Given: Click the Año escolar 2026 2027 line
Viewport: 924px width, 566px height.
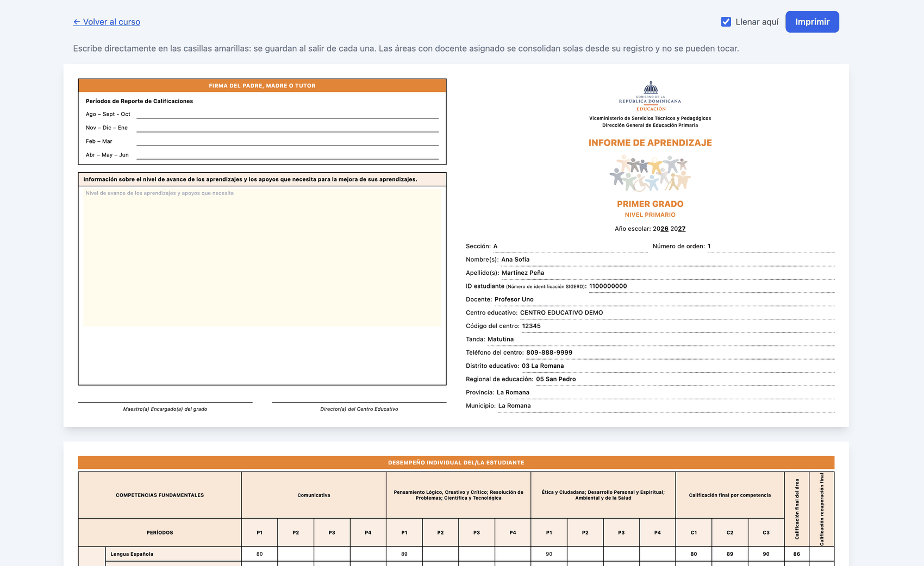Looking at the screenshot, I should [650, 229].
